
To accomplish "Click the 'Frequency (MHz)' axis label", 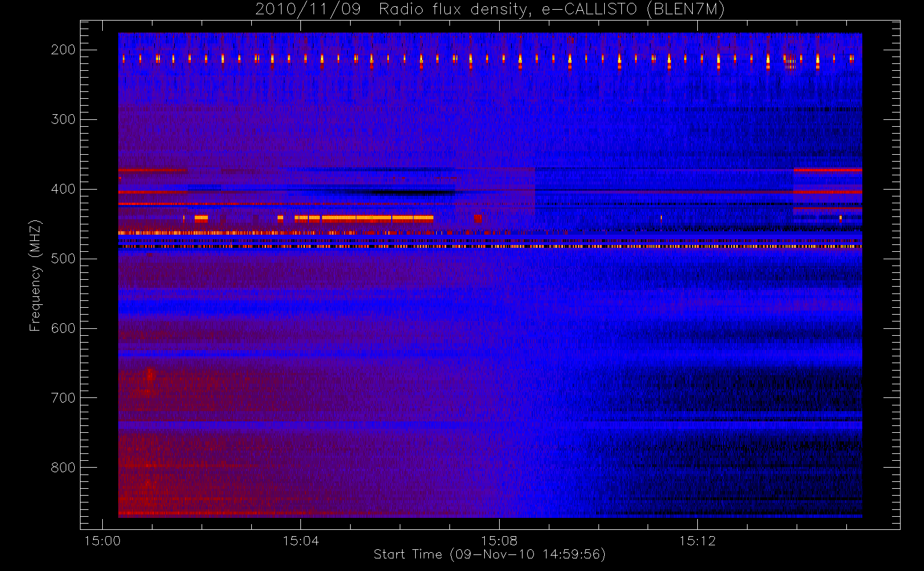I will tap(35, 275).
